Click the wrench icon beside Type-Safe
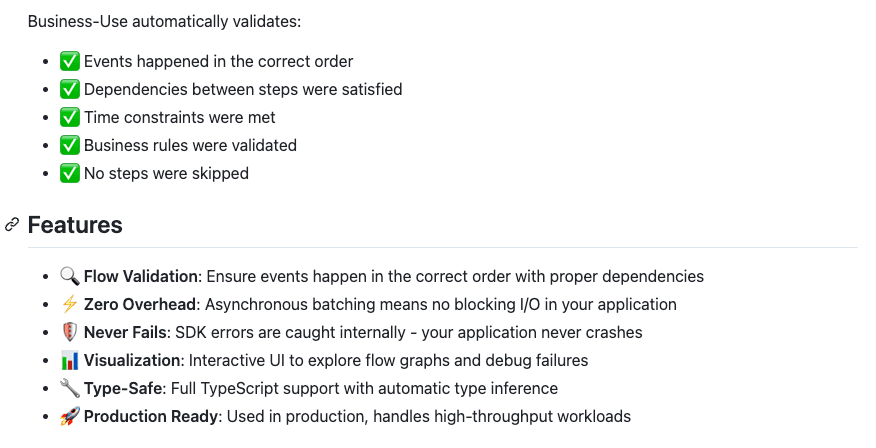876x448 pixels. point(69,388)
